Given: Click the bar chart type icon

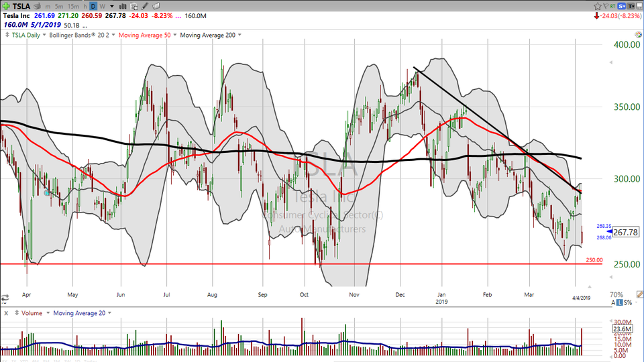Looking at the screenshot, I should (122, 6).
